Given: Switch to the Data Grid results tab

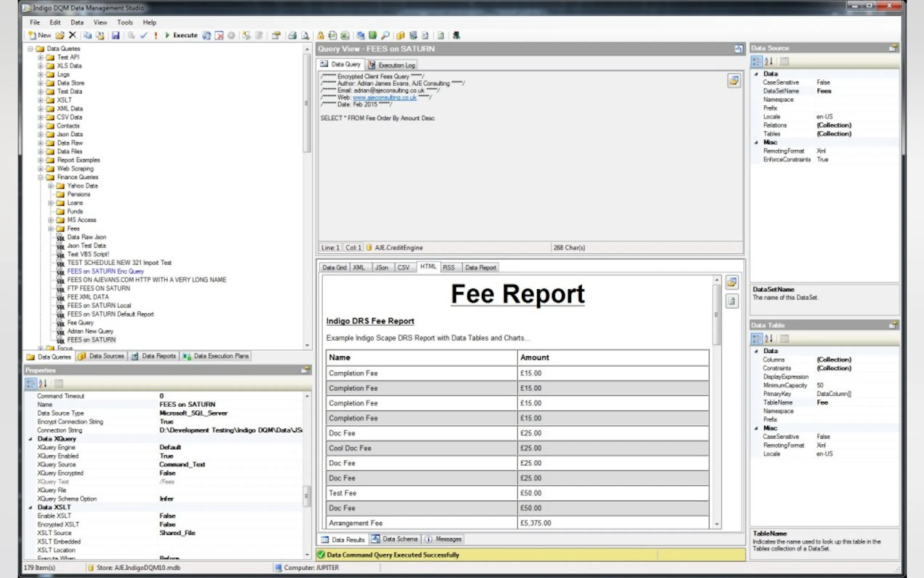Looking at the screenshot, I should tap(334, 268).
